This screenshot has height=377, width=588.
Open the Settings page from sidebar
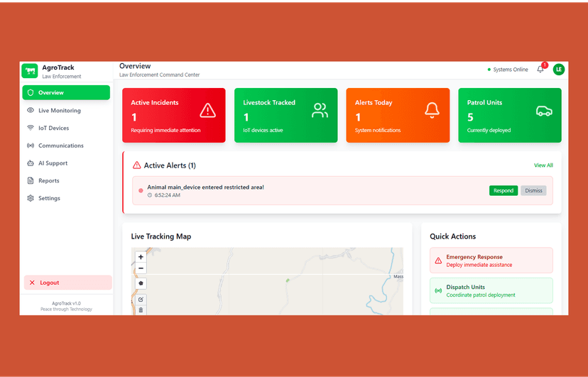tap(49, 198)
